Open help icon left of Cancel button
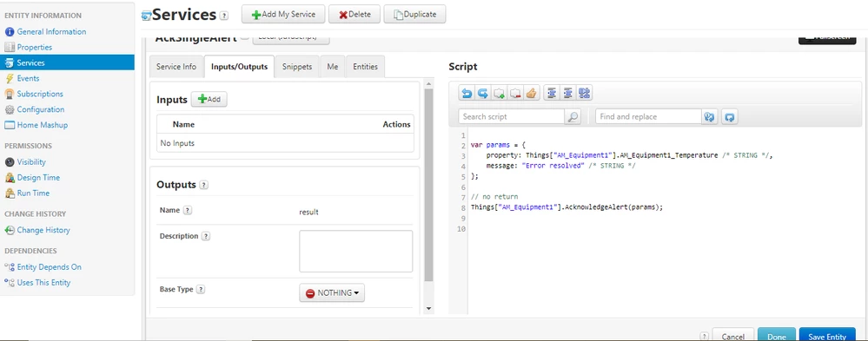 click(x=704, y=336)
